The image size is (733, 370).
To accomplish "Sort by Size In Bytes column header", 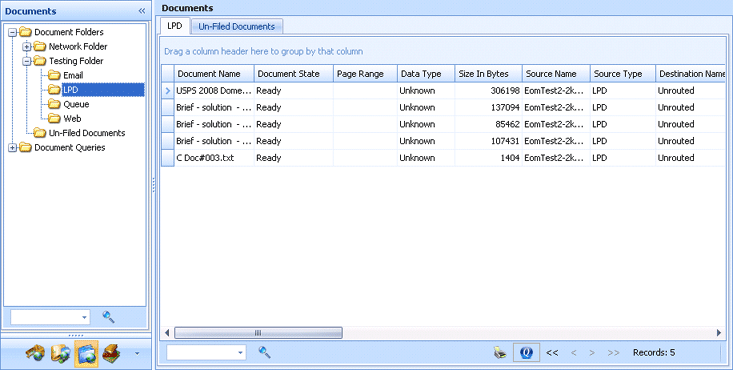I will coord(489,74).
